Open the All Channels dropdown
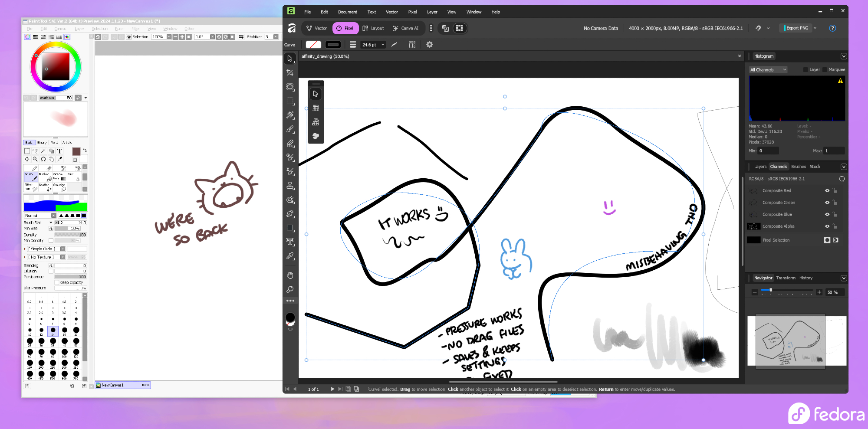The image size is (868, 429). (768, 70)
